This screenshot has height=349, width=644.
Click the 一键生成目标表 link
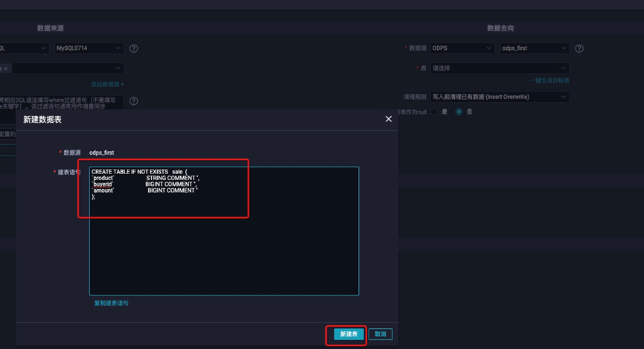549,80
